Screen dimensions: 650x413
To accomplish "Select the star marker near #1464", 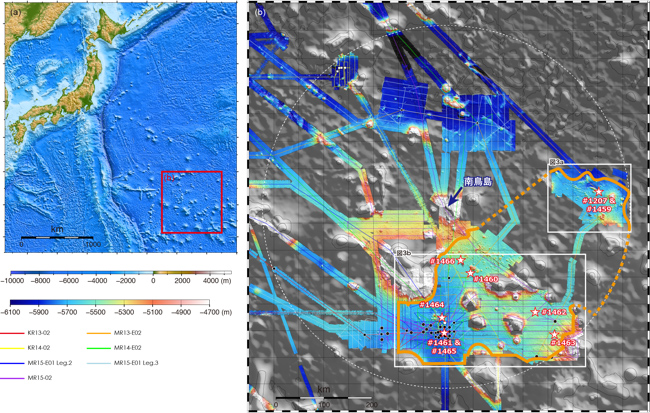I will 441,317.
